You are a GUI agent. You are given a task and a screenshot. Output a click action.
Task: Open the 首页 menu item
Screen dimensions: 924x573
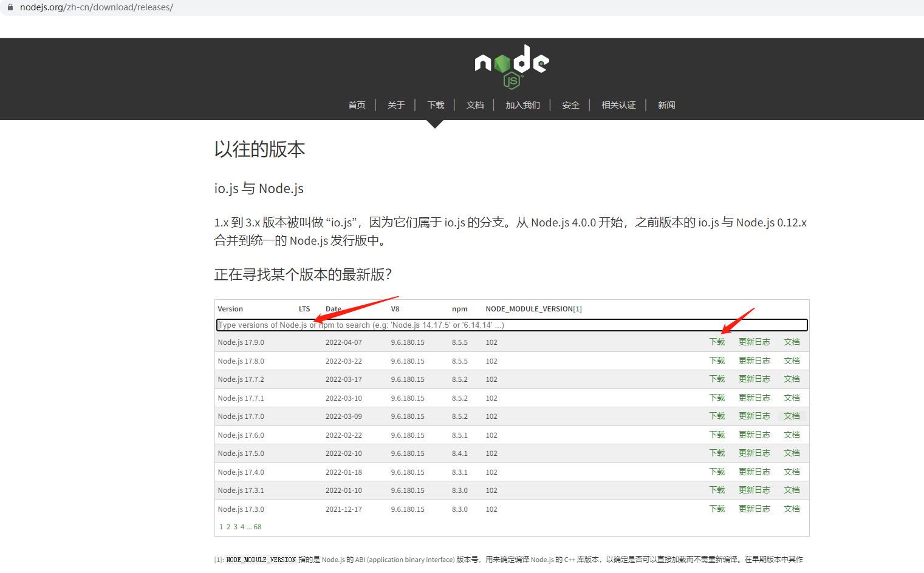tap(357, 104)
